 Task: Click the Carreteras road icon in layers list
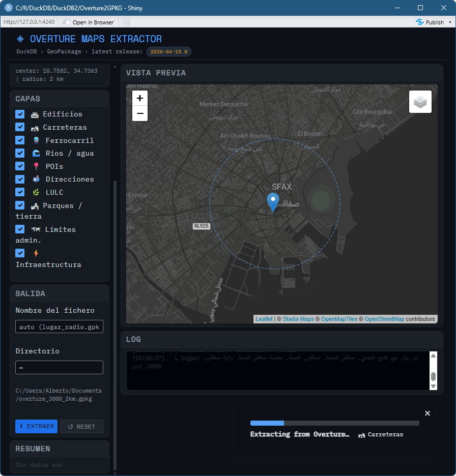coord(35,128)
